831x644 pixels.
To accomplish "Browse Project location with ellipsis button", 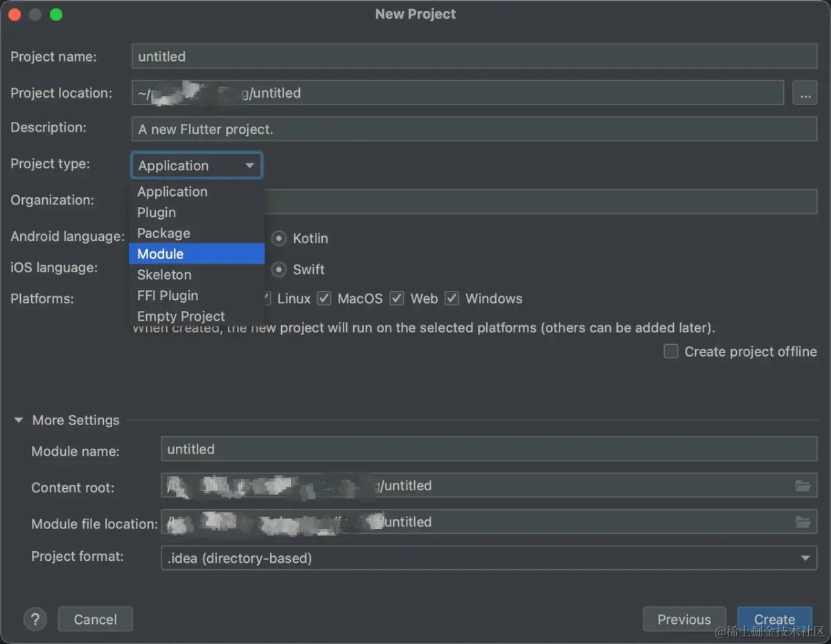I will (805, 93).
